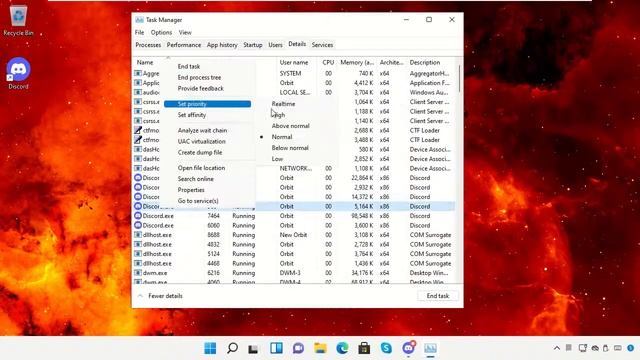Screen dimensions: 640x360
Task: Choose End process tree
Action: pos(199,77)
